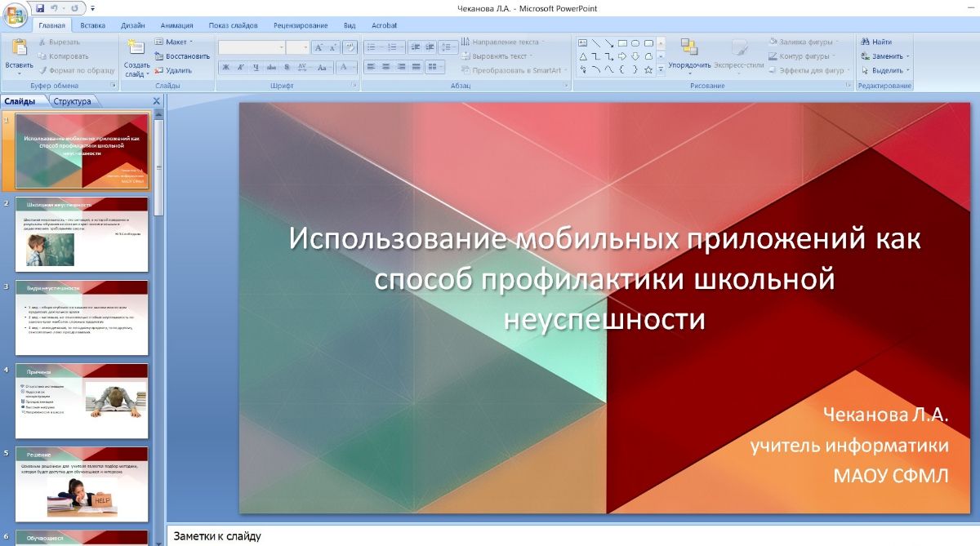Toggle bold (Ж) formatting
Screen dimensions: 980x546
[226, 67]
